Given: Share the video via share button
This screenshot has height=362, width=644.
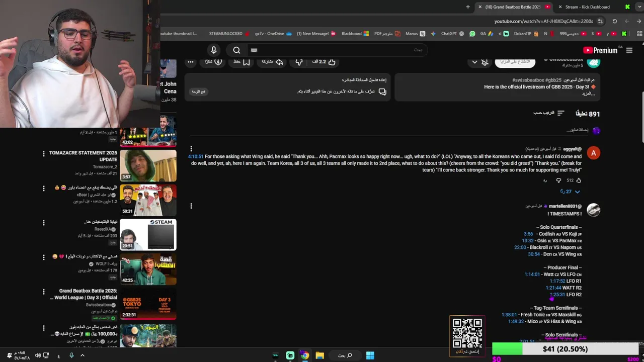Looking at the screenshot, I should point(273,62).
